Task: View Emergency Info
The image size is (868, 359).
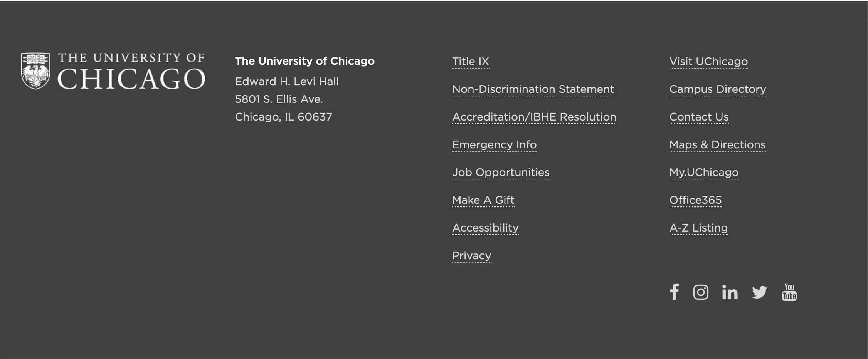Action: pos(495,144)
